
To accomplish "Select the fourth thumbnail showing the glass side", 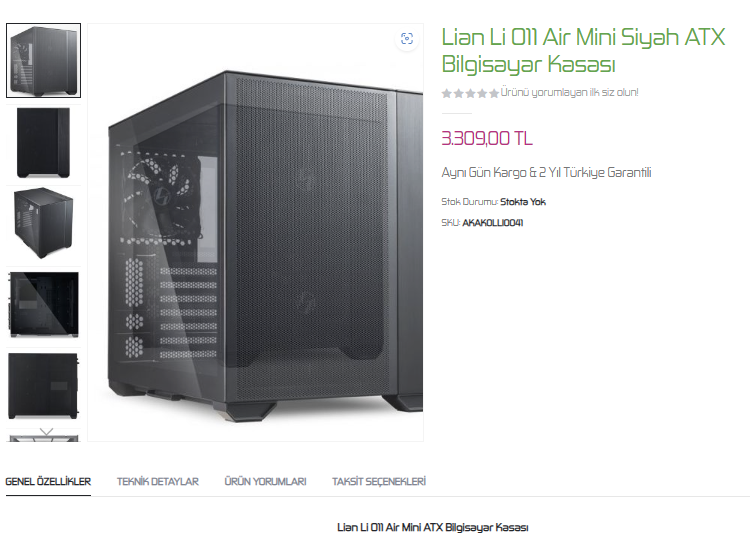I will (44, 304).
